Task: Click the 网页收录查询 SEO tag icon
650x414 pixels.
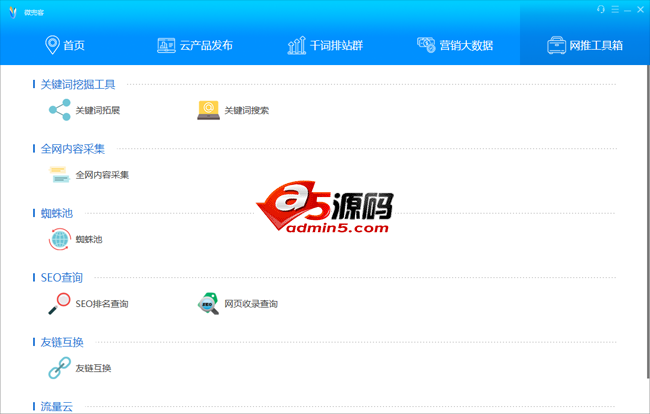Action: pos(208,303)
